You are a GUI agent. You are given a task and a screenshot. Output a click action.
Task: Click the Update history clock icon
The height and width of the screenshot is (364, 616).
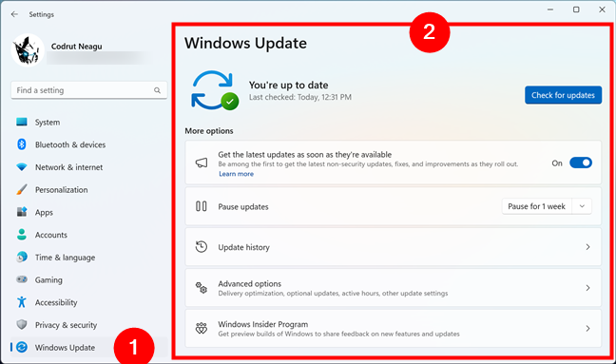click(x=202, y=246)
